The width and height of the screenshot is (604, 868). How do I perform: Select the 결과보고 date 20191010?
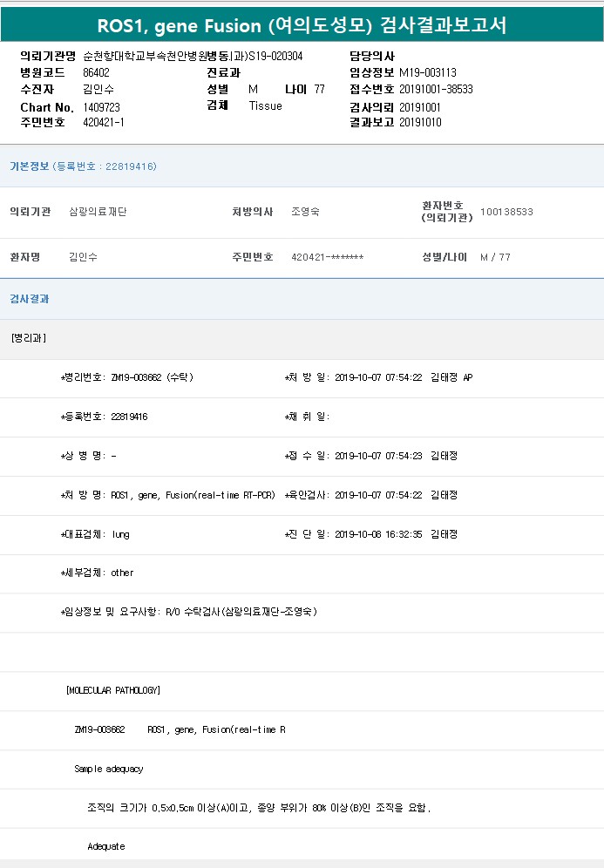[420, 122]
